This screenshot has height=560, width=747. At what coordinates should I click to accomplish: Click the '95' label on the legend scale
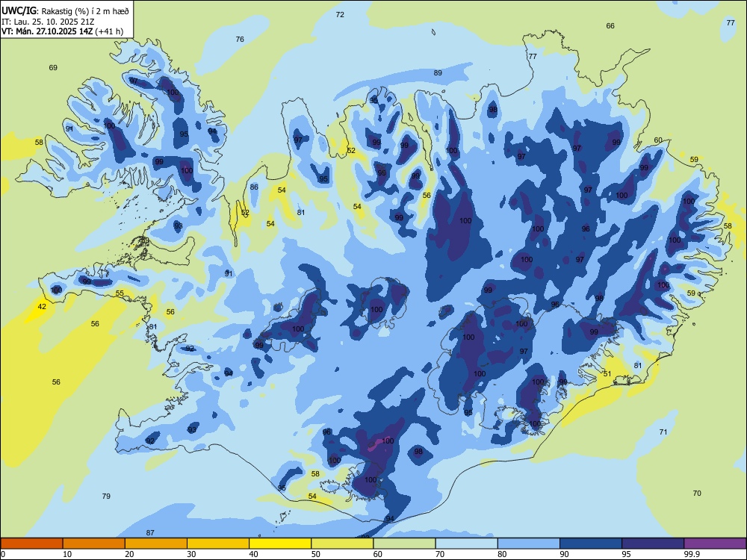(x=626, y=554)
